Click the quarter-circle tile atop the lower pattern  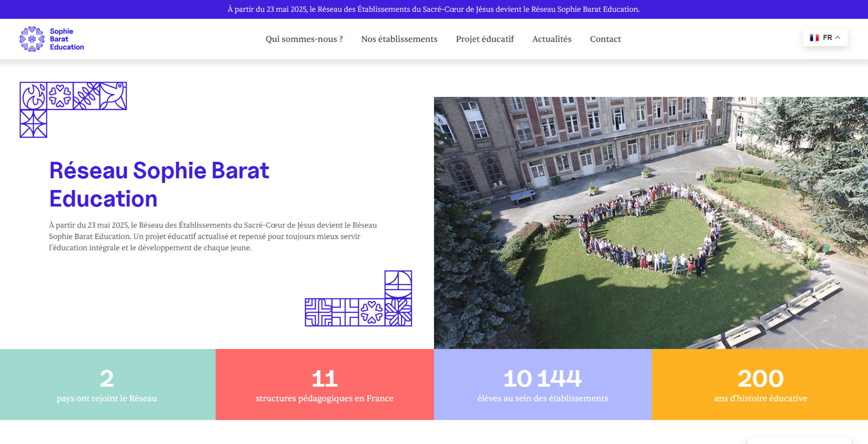coord(398,284)
